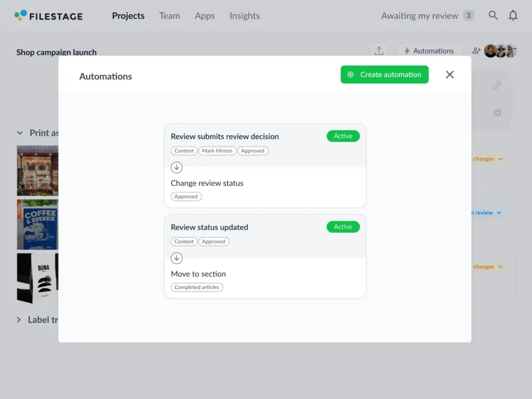Toggle Active status on Review submits automation
The height and width of the screenshot is (399, 532).
[x=343, y=136]
